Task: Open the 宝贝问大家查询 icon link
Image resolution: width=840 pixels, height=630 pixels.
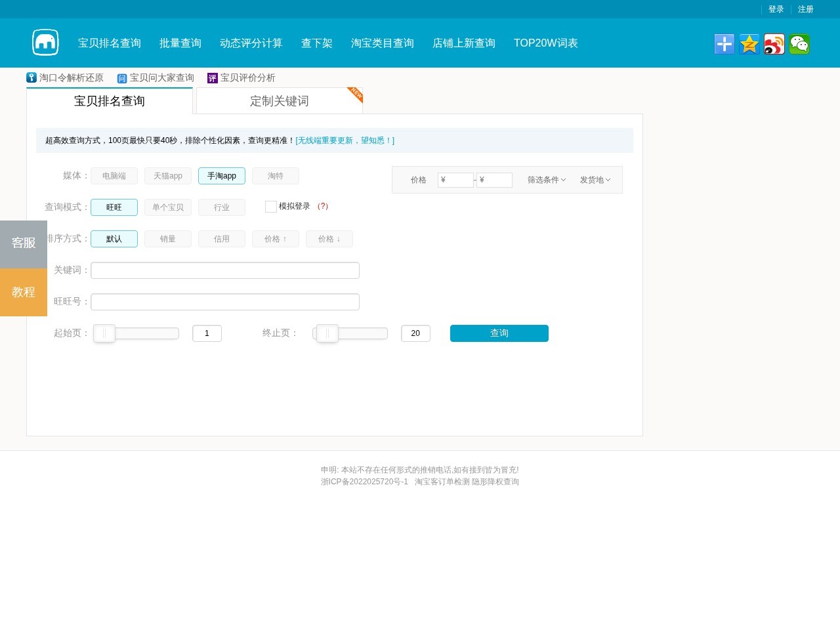Action: tap(122, 79)
